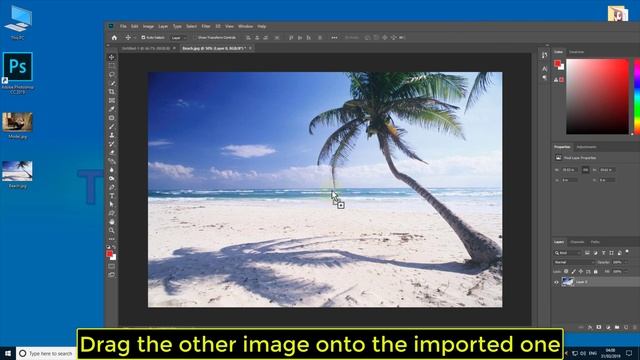Select the Clone Stamp tool

click(111, 135)
